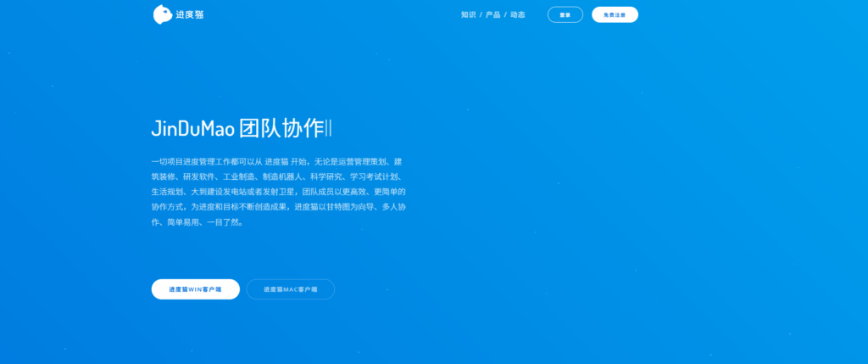868x364 pixels.
Task: Select the 进度猫MAC客户端 button
Action: (290, 289)
